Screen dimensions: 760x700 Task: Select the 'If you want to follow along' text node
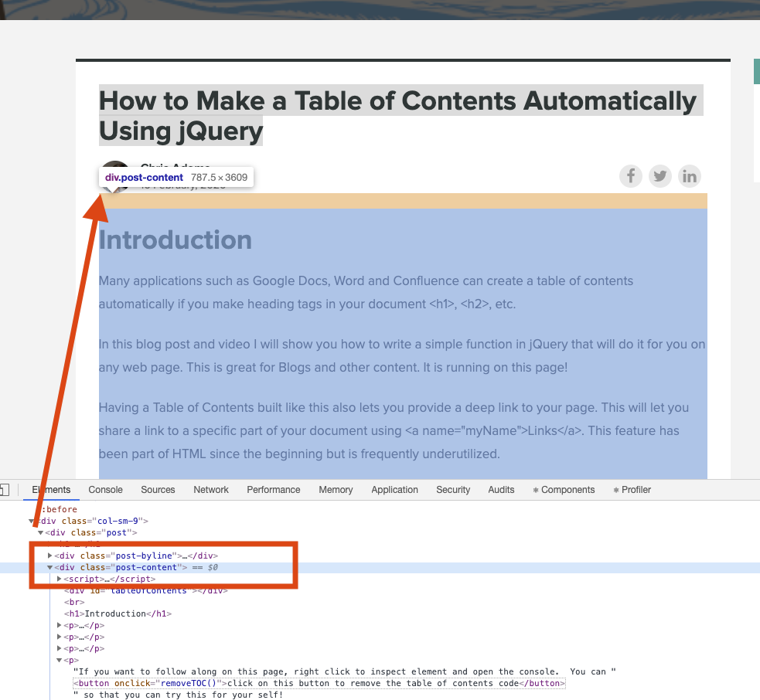pos(344,672)
